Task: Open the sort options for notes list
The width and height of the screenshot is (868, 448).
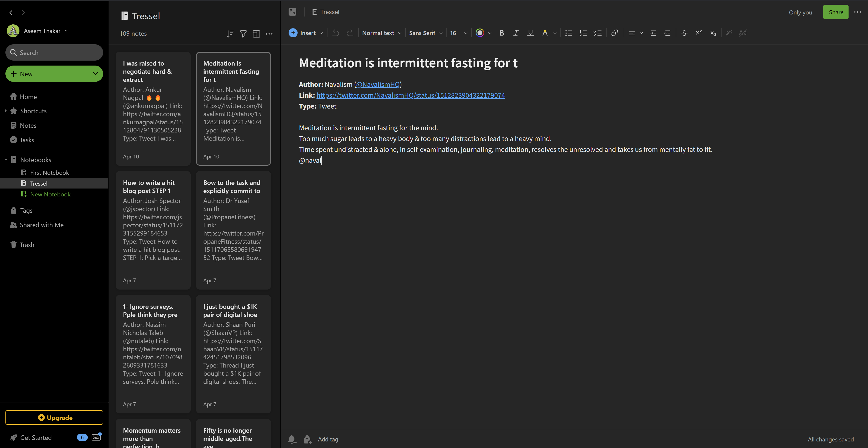Action: [x=230, y=34]
